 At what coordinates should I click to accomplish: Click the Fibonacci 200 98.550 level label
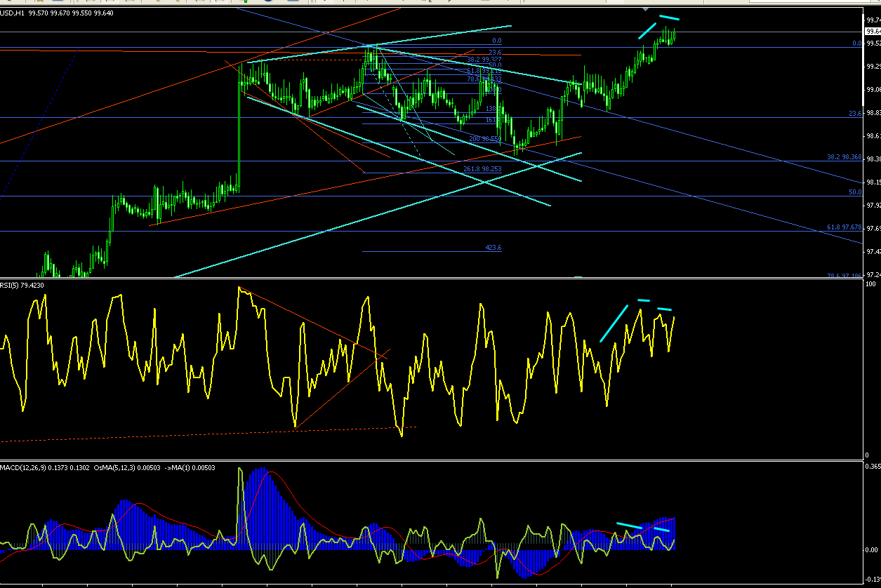tap(484, 139)
